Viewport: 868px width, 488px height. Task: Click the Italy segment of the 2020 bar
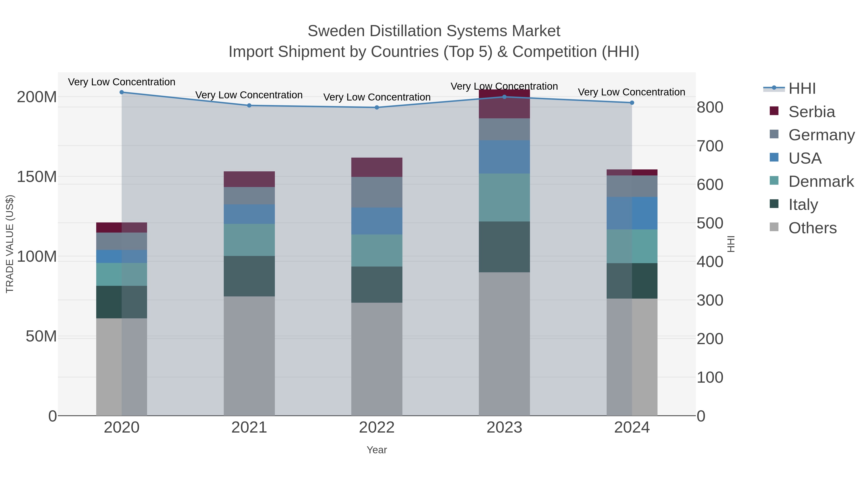(122, 302)
